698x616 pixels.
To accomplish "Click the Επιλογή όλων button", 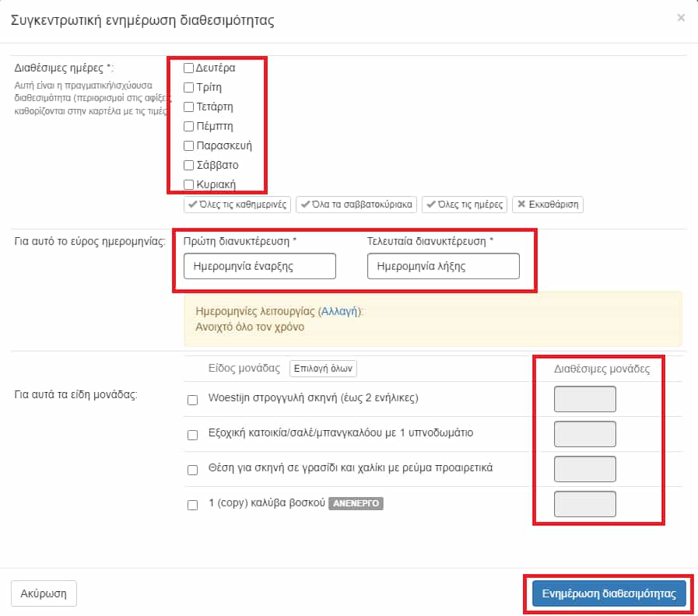I will click(323, 369).
